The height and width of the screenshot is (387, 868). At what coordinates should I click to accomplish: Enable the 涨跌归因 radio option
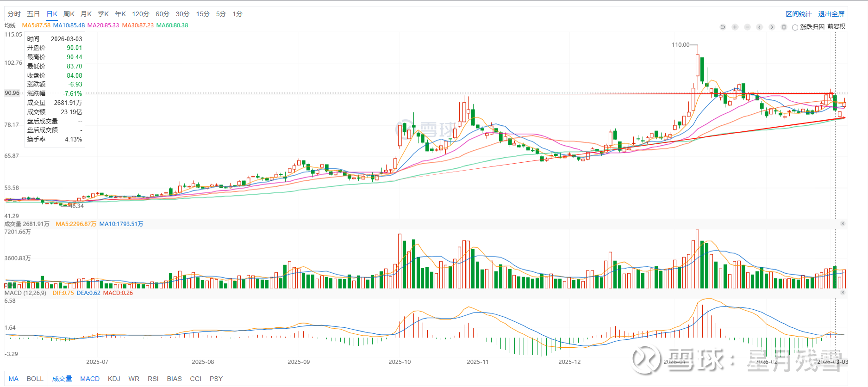point(795,27)
